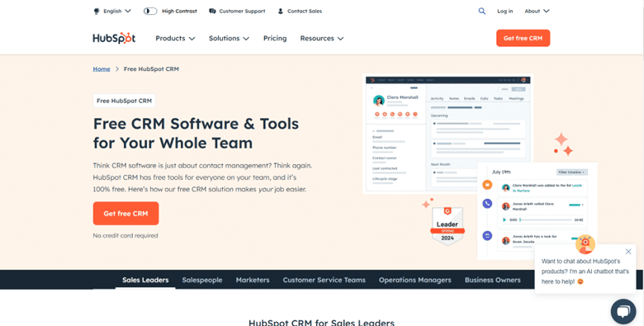Close the chatbot message popup
The width and height of the screenshot is (644, 326).
click(x=628, y=252)
